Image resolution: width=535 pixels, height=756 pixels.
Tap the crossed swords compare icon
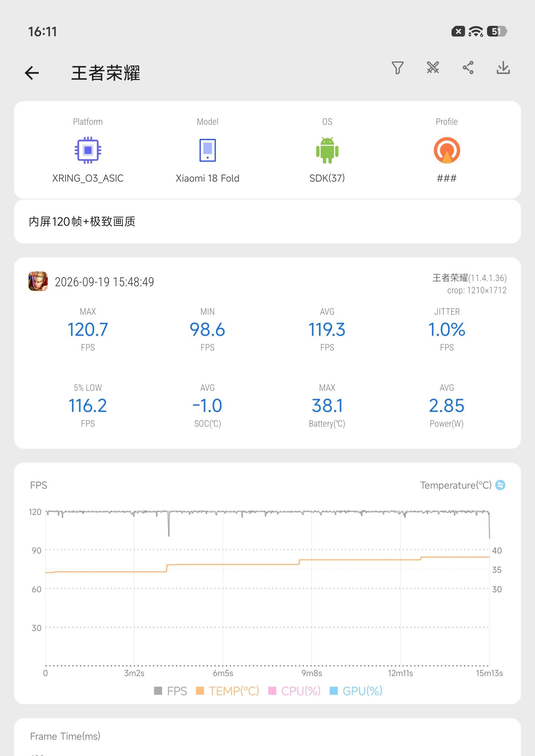pyautogui.click(x=433, y=68)
